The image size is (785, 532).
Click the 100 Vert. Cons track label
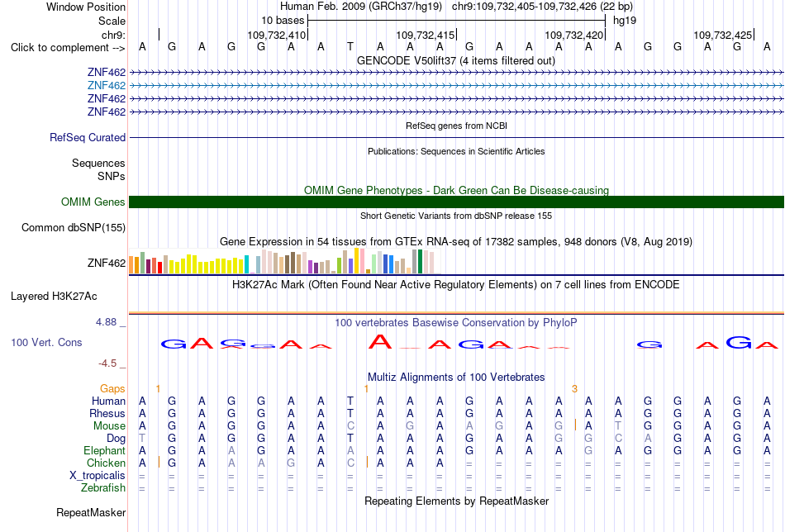(46, 342)
